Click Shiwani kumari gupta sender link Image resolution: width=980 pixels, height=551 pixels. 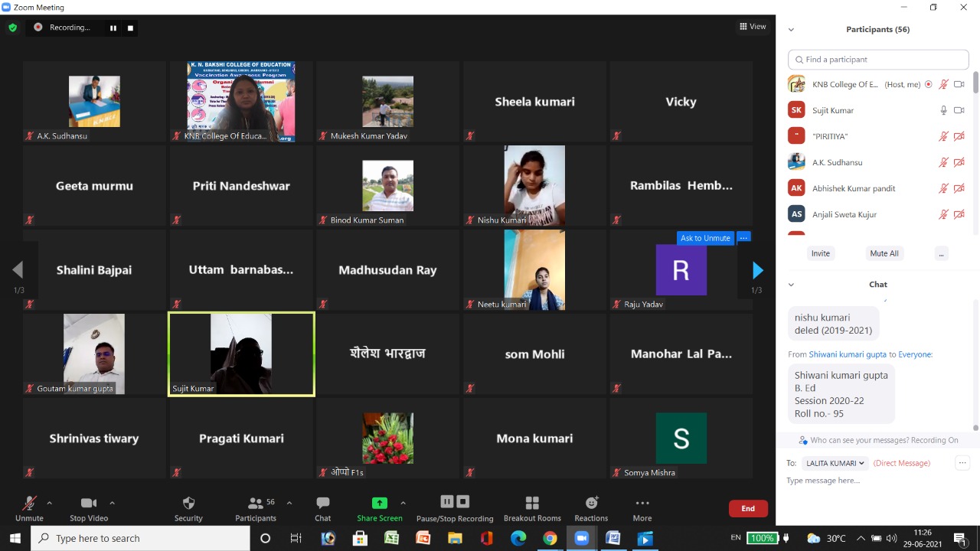click(x=848, y=354)
